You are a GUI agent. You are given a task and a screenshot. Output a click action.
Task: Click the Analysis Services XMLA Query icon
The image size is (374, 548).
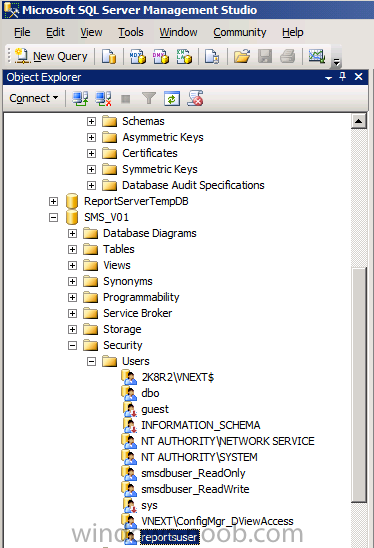(184, 56)
